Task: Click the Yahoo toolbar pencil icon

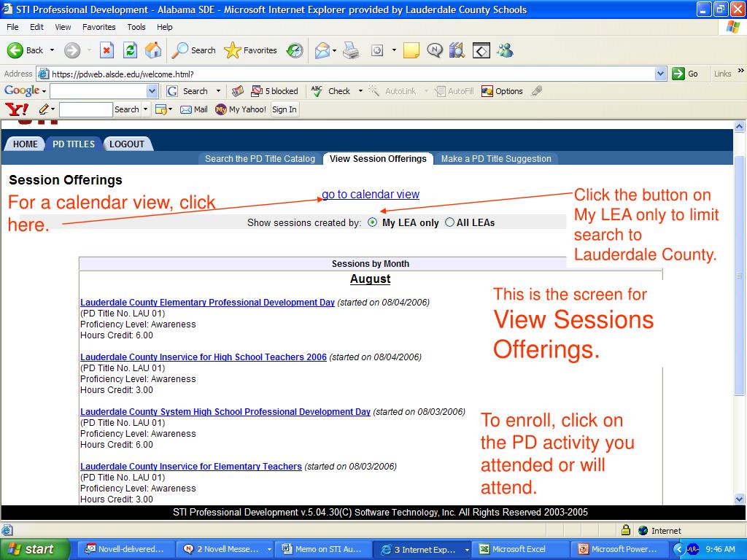Action: tap(44, 109)
